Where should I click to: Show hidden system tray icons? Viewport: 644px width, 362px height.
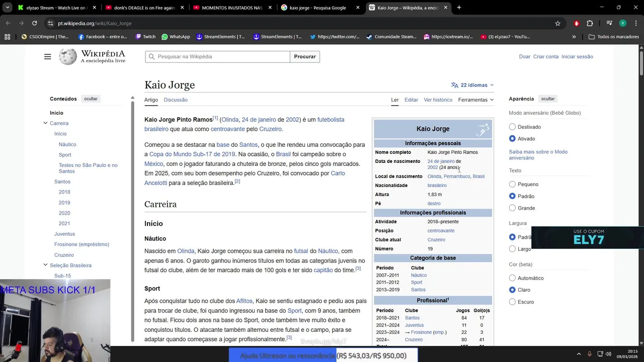tap(579, 354)
